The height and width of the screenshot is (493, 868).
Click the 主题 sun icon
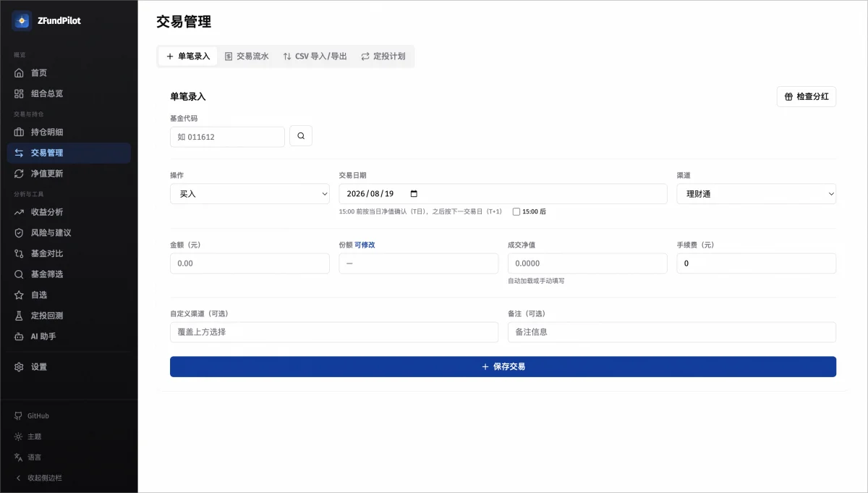[x=19, y=437]
